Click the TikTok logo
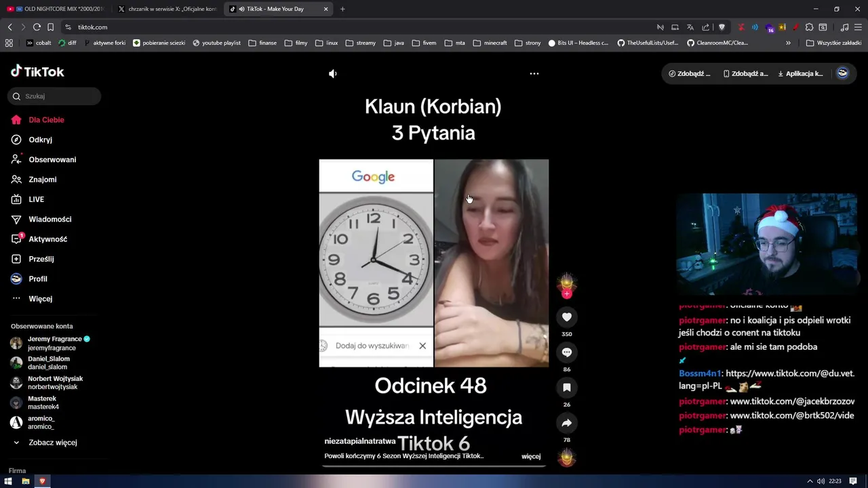The image size is (868, 488). (x=37, y=71)
